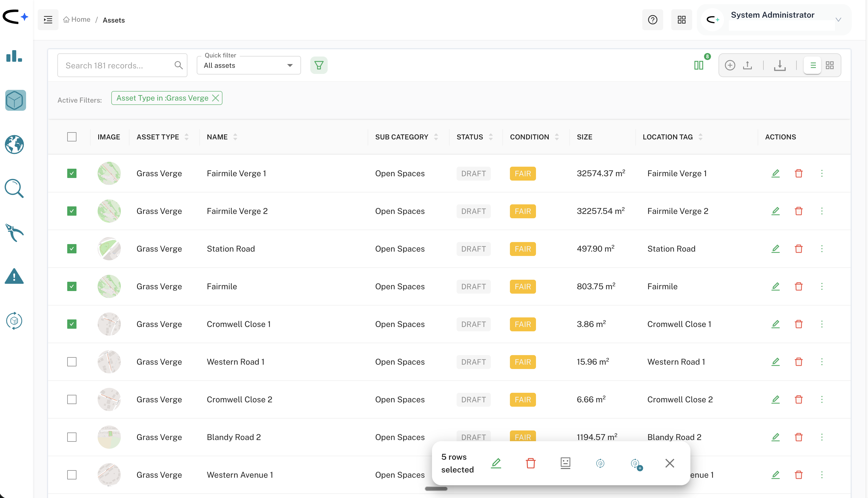Click the Fairmile Verge 1 map thumbnail
Screen dimensions: 868x498
click(109, 173)
